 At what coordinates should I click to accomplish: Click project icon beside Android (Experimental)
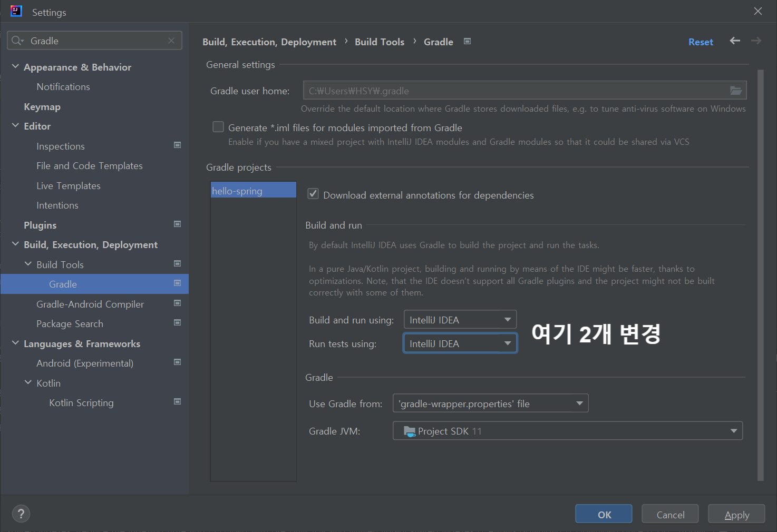(x=178, y=362)
